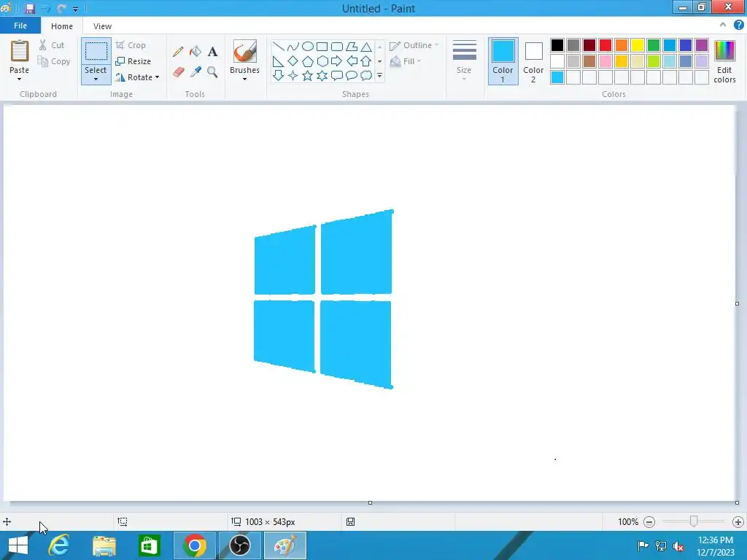The image size is (747, 560).
Task: Choose the Right triangle shape
Action: point(278,61)
